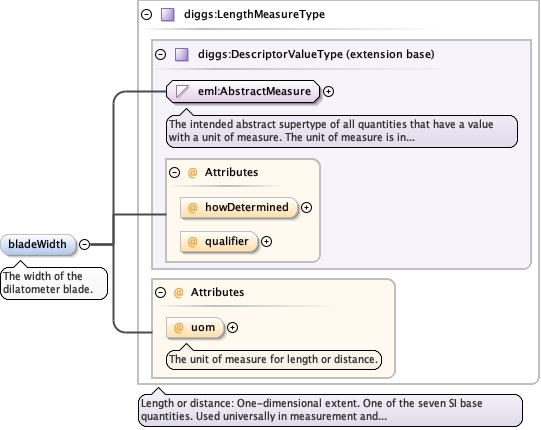
Task: Click the 'unit of measure for length' annotation
Action: (x=274, y=360)
